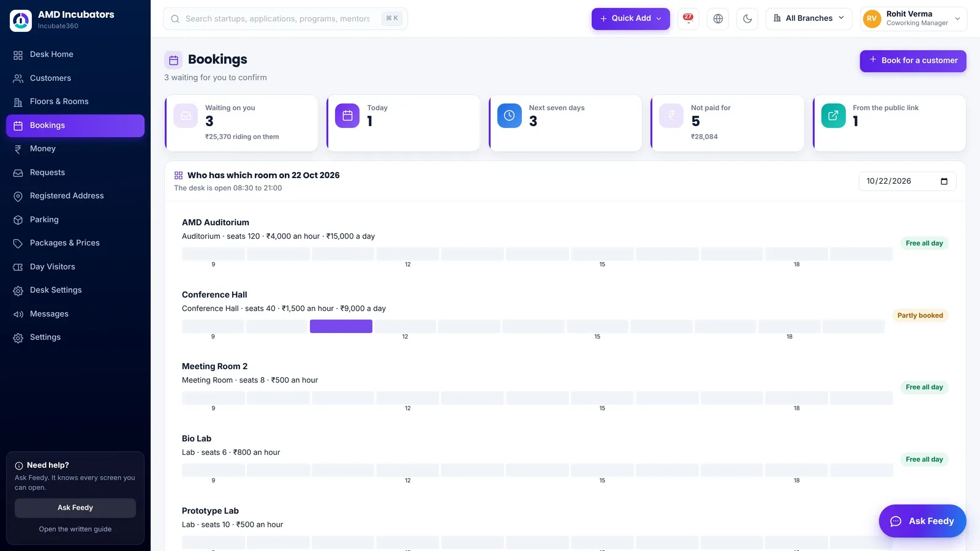Image resolution: width=980 pixels, height=551 pixels.
Task: Open Packages & Prices
Action: pos(75,243)
